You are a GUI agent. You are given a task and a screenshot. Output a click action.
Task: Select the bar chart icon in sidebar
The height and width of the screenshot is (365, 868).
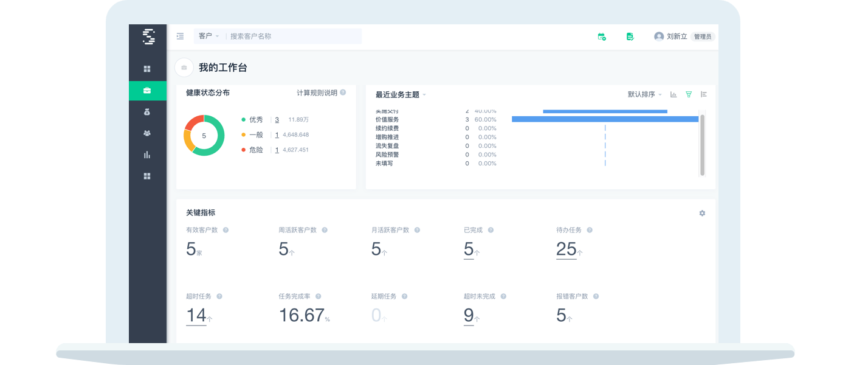[147, 155]
